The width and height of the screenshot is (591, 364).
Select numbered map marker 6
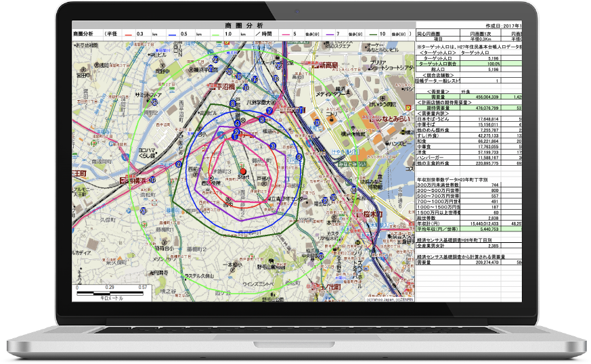(299, 157)
